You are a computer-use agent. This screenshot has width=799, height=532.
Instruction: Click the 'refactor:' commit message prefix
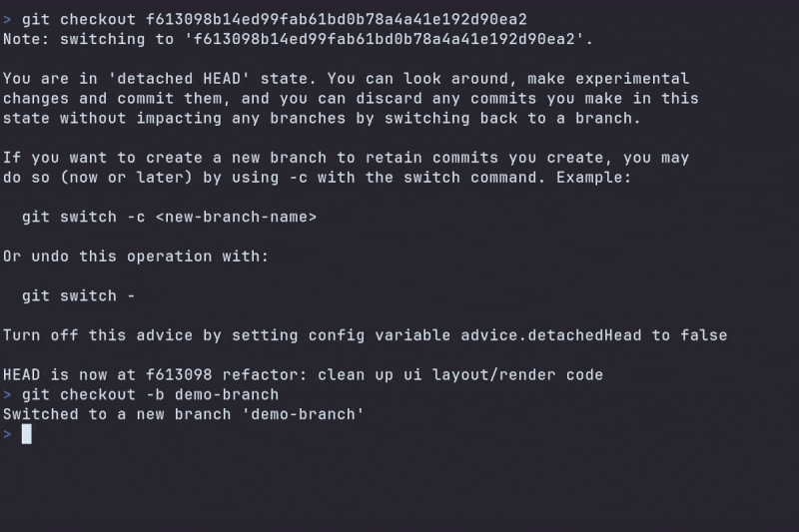(265, 374)
